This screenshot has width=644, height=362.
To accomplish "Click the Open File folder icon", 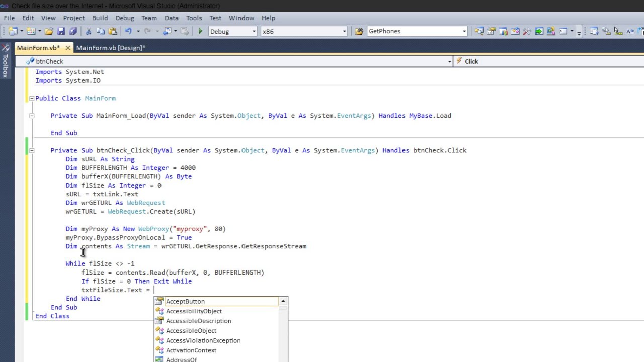I will coord(49,31).
